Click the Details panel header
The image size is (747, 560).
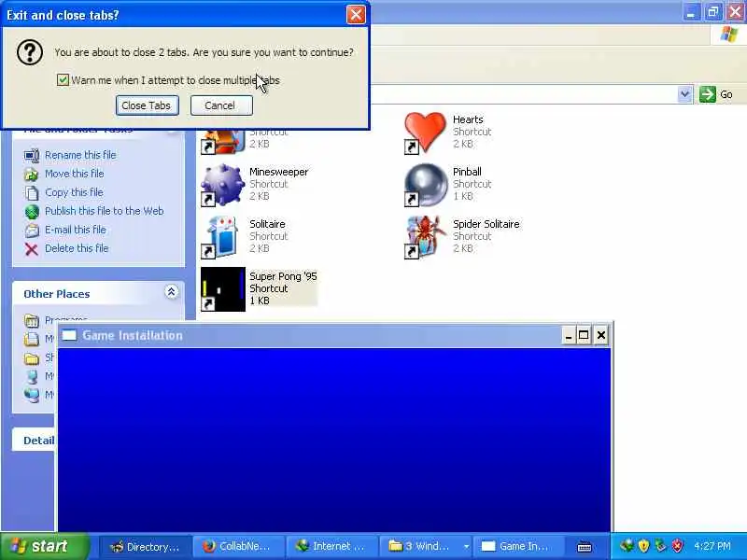point(34,440)
